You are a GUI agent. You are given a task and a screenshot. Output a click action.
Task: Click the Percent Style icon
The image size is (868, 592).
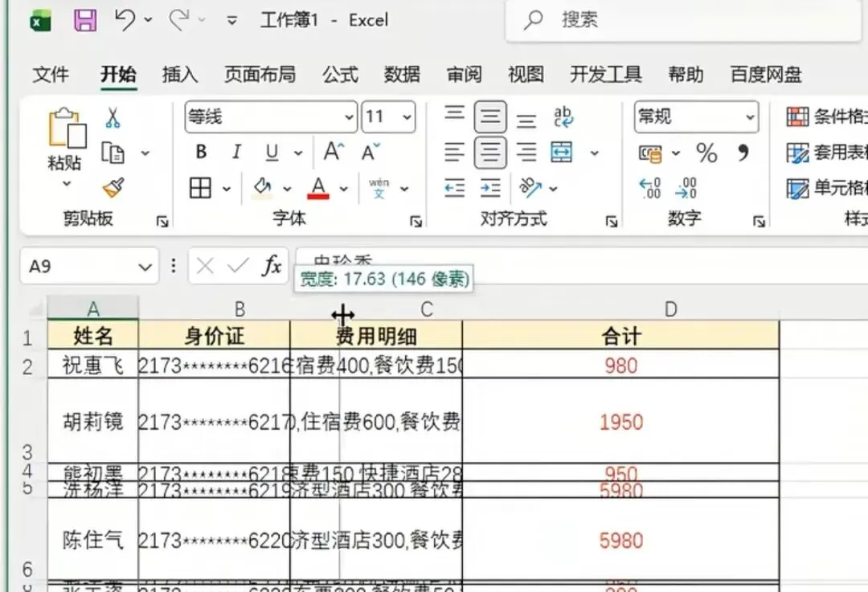coord(707,153)
